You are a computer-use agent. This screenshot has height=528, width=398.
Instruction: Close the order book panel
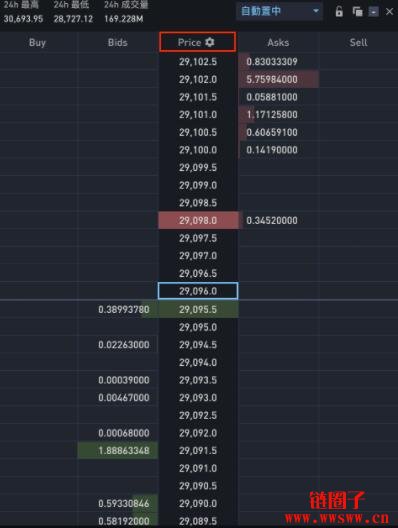pyautogui.click(x=390, y=11)
